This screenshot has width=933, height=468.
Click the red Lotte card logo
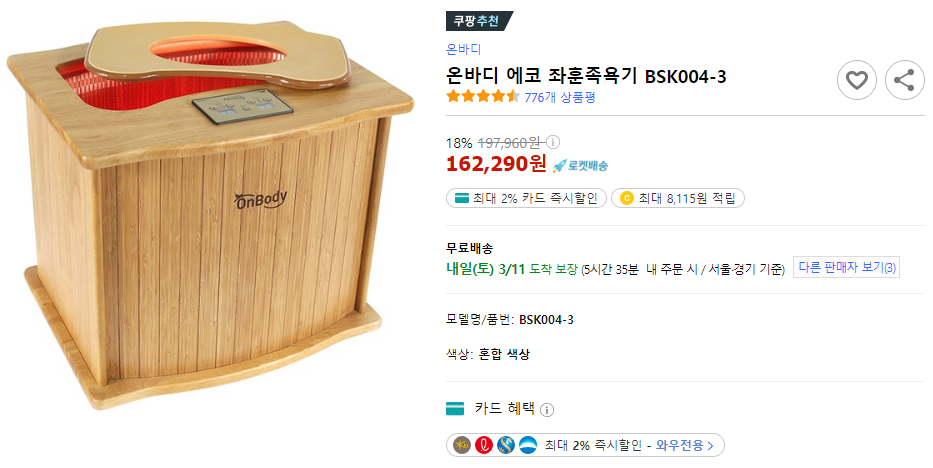(x=484, y=445)
